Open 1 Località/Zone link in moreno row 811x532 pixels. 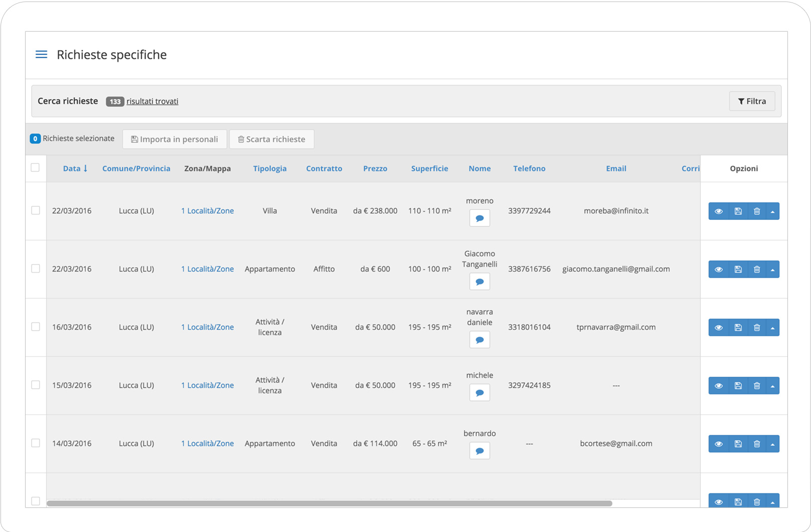207,211
